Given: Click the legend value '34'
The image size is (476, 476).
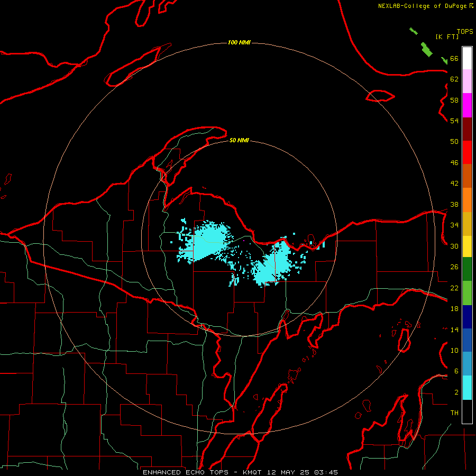Looking at the screenshot, I should coord(454,225).
